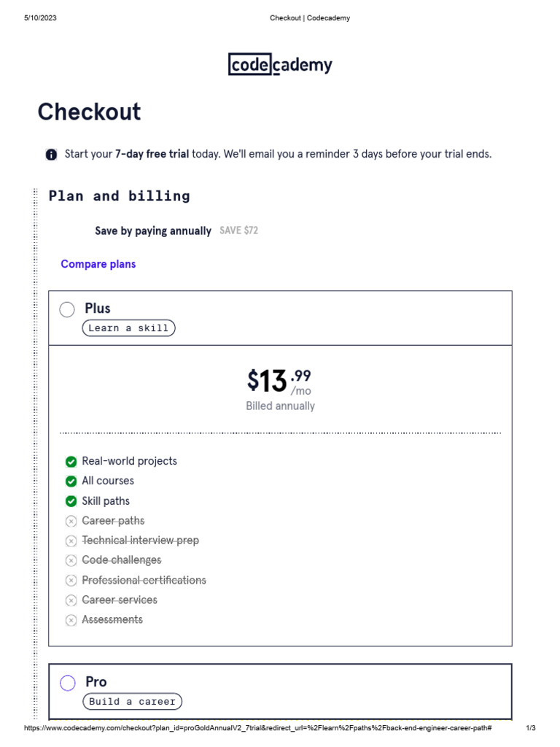Click the X icon beside Career services
560x747 pixels.
tap(71, 600)
